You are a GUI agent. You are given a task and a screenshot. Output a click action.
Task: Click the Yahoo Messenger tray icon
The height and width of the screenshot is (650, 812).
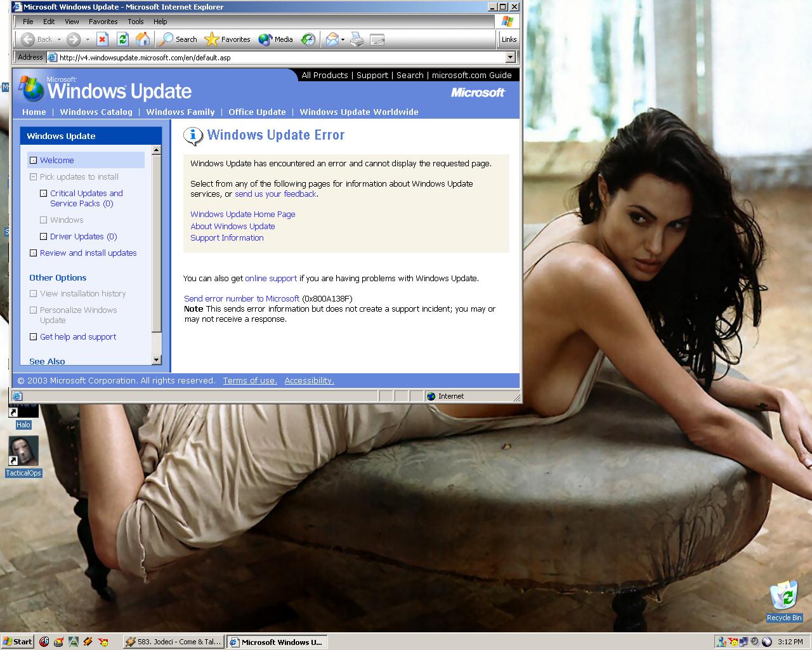(733, 642)
